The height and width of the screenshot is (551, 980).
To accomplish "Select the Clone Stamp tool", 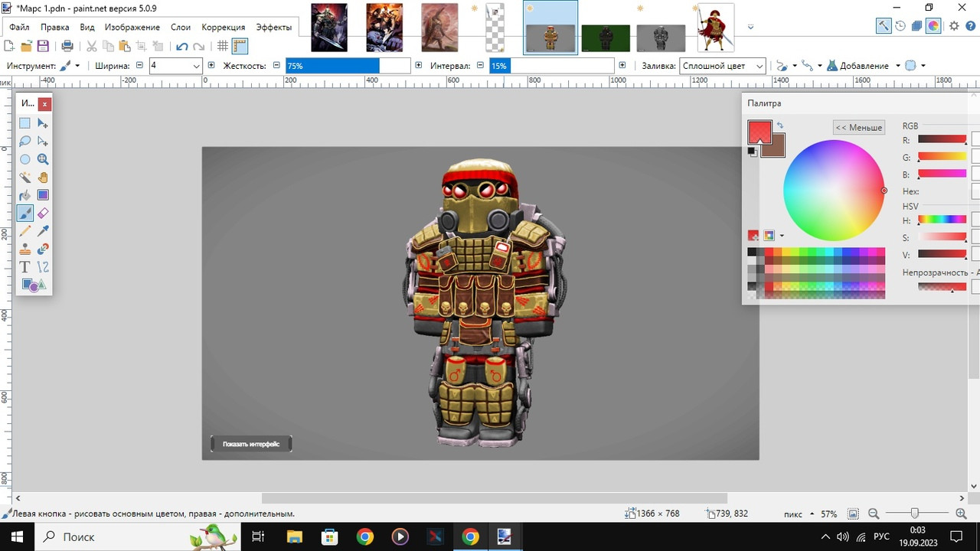I will (x=25, y=249).
